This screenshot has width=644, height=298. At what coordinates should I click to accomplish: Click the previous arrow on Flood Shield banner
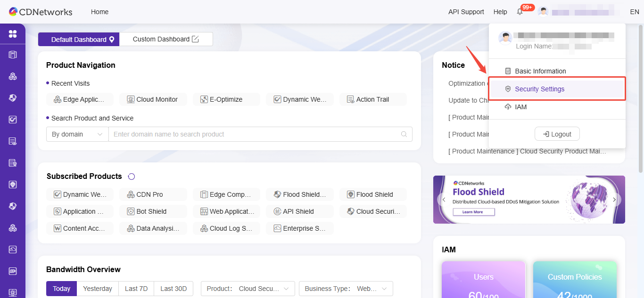coord(444,200)
